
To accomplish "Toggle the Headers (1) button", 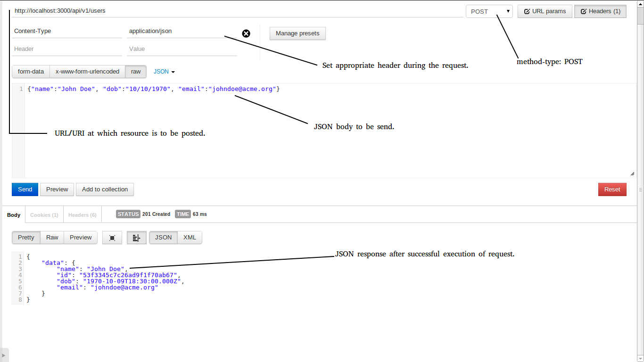I will tap(600, 11).
